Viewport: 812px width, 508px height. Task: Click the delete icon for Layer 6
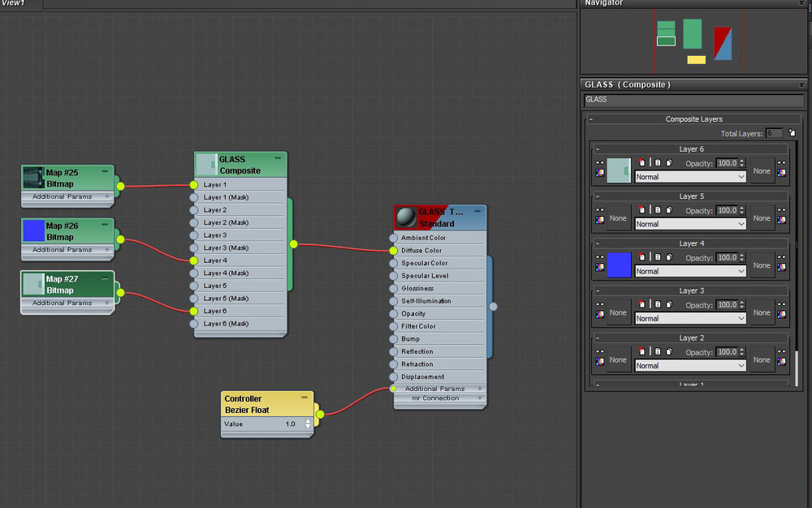641,163
